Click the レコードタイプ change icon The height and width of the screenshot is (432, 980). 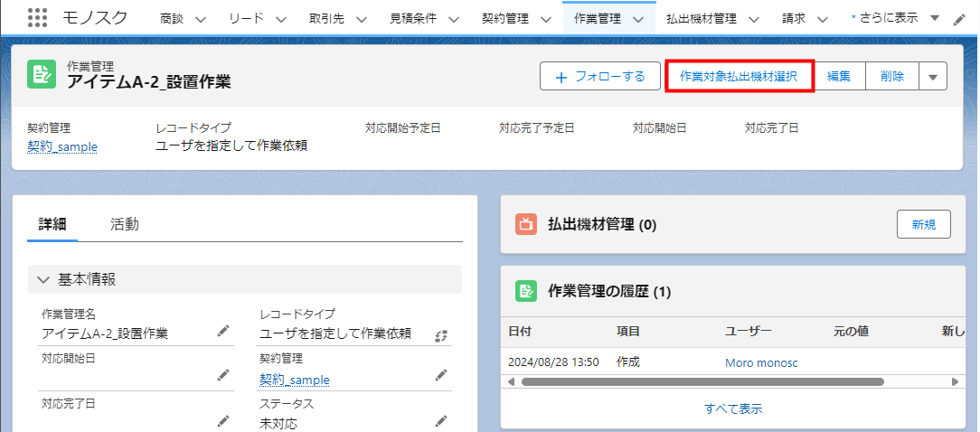coord(440,335)
